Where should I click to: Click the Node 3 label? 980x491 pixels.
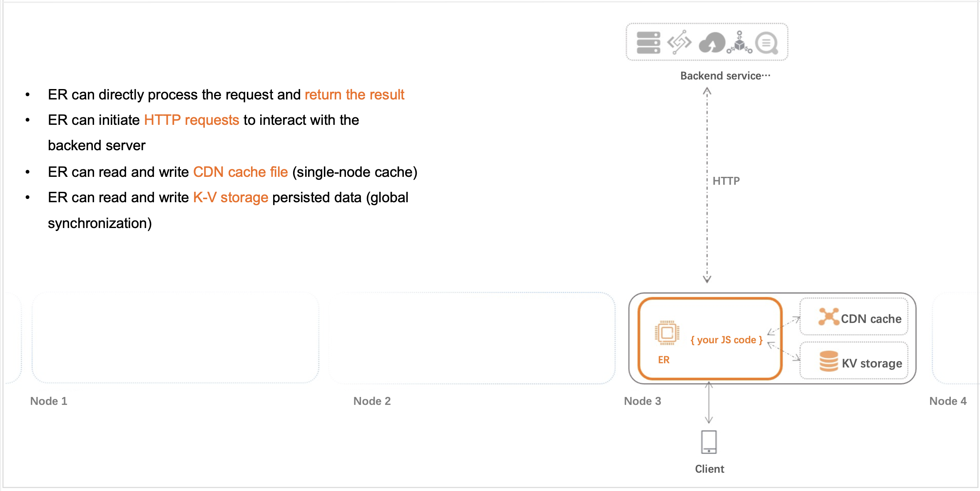pyautogui.click(x=642, y=401)
